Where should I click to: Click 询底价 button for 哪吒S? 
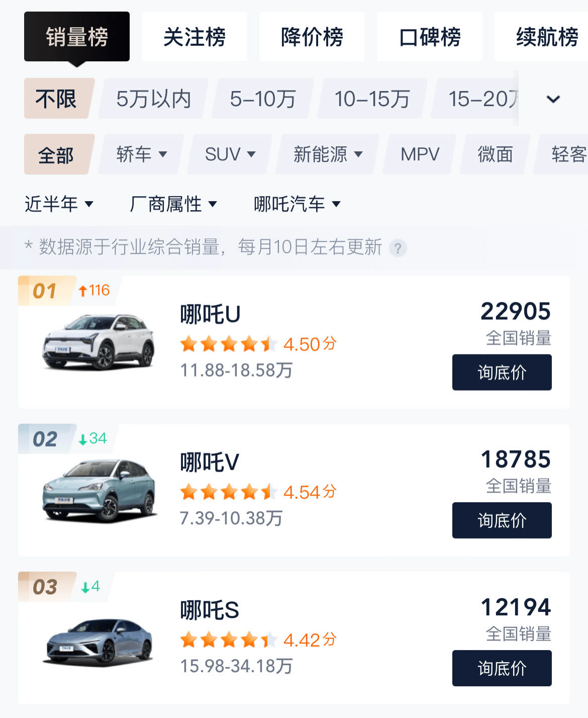[502, 668]
